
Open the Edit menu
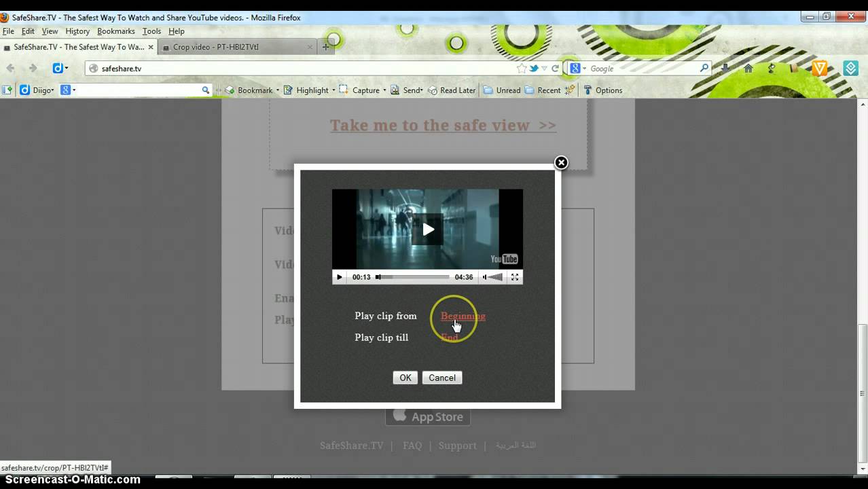click(x=28, y=31)
